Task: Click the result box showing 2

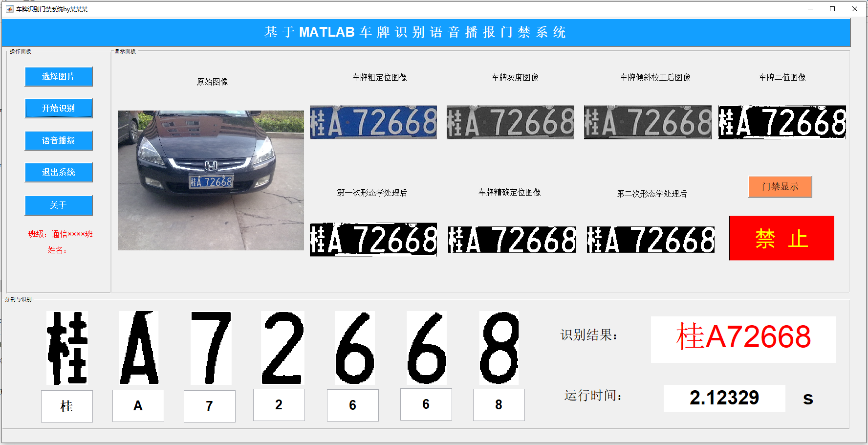Action: [x=279, y=405]
